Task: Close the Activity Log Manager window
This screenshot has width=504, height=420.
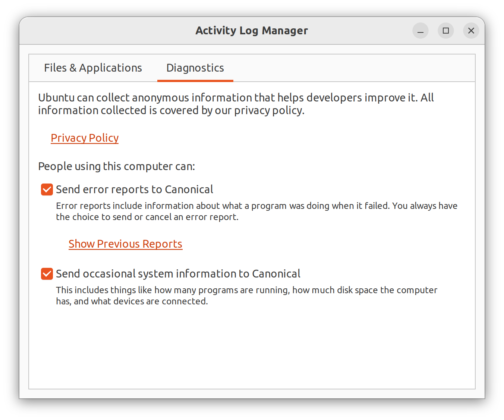Action: (471, 31)
